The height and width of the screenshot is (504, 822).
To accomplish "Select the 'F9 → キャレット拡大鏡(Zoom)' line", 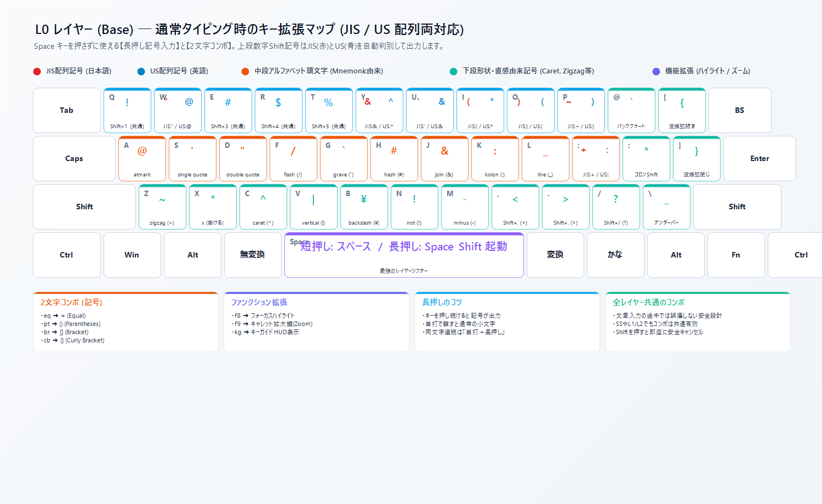I will tap(272, 324).
